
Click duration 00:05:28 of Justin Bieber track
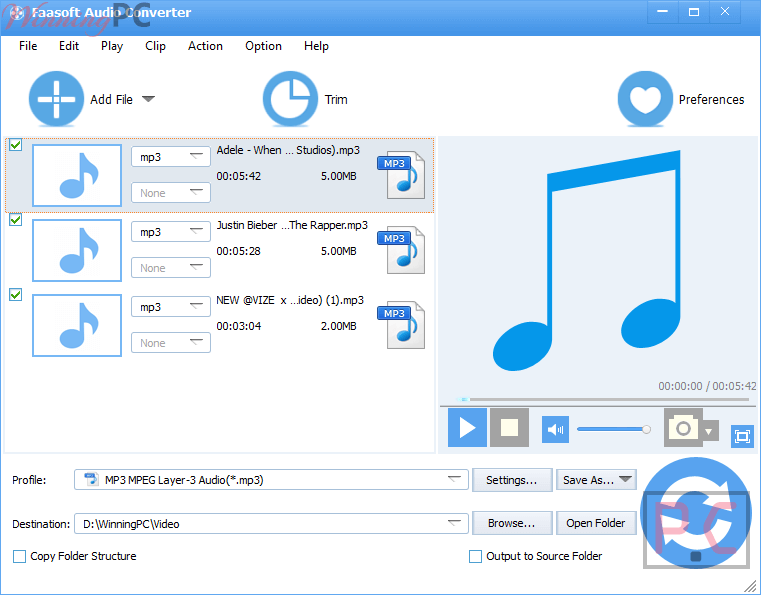[x=238, y=251]
